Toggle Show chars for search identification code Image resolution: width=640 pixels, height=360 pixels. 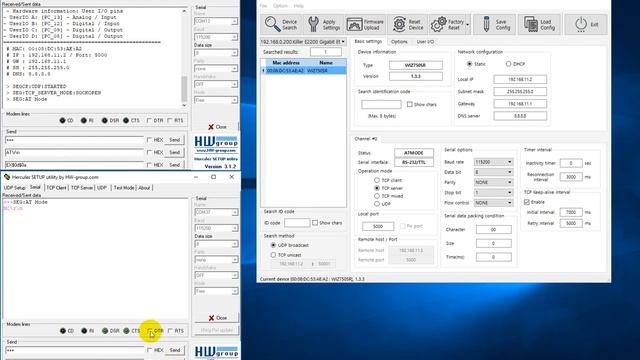click(x=409, y=104)
